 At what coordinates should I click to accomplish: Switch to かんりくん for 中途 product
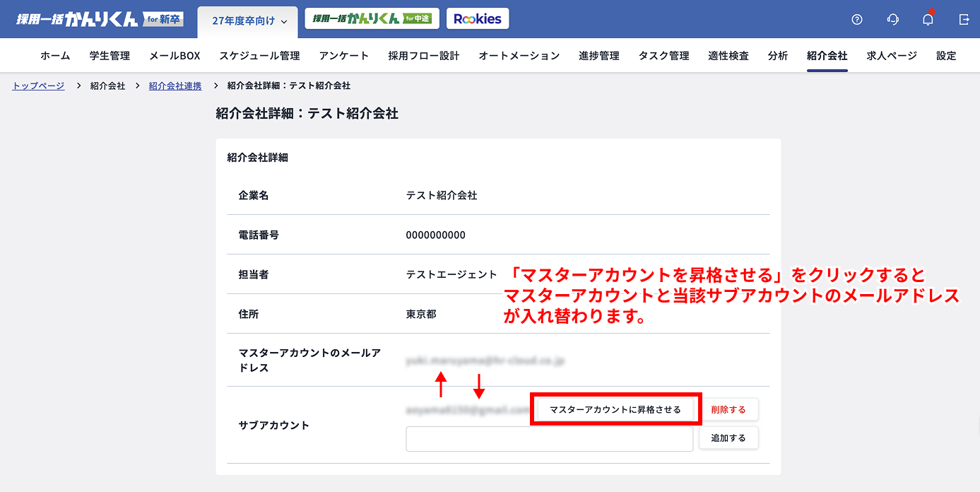tap(372, 19)
